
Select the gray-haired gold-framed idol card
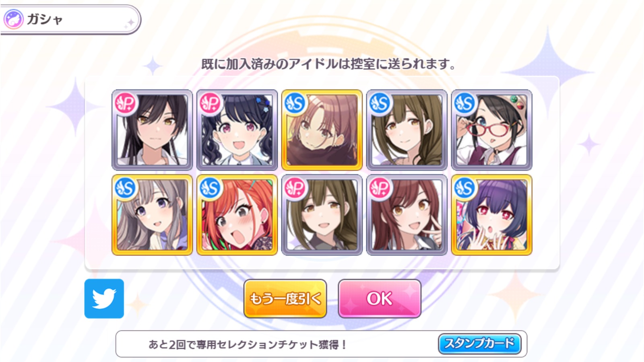click(x=152, y=215)
